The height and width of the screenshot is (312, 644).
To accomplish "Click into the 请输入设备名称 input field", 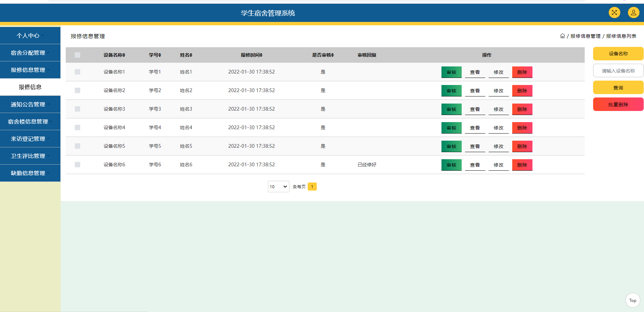I will tap(618, 70).
